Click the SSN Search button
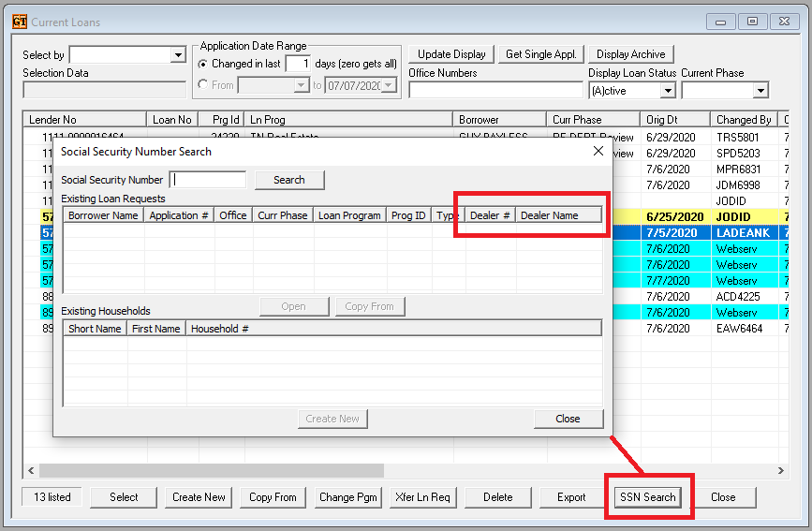Viewport: 812px width, 531px height. 647,497
